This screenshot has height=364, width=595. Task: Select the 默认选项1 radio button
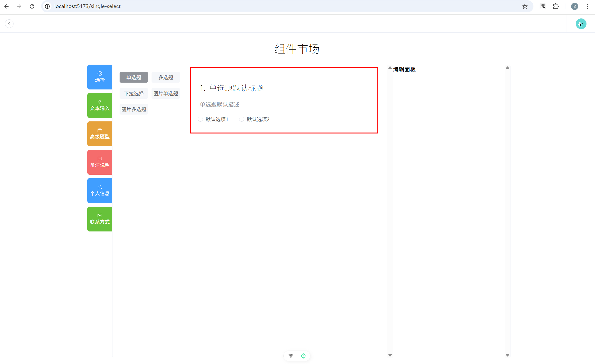pos(201,119)
